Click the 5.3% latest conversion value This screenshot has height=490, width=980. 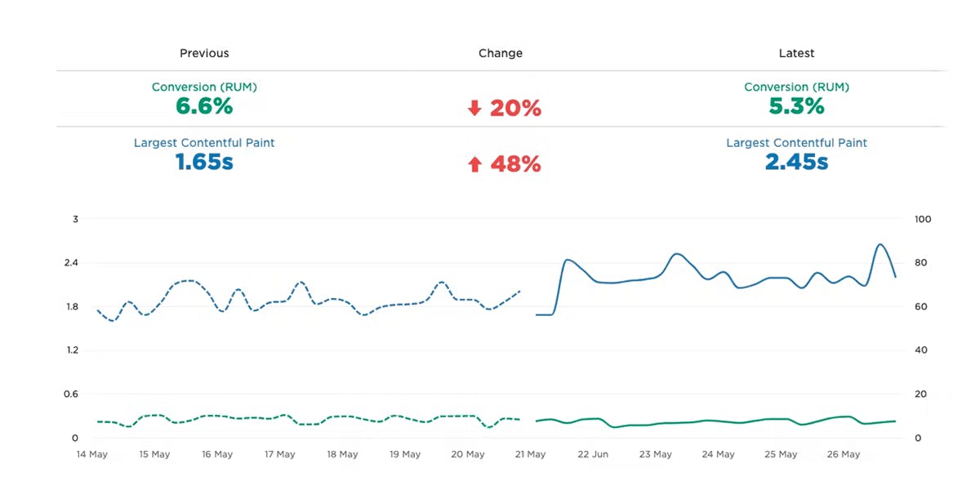(x=796, y=106)
